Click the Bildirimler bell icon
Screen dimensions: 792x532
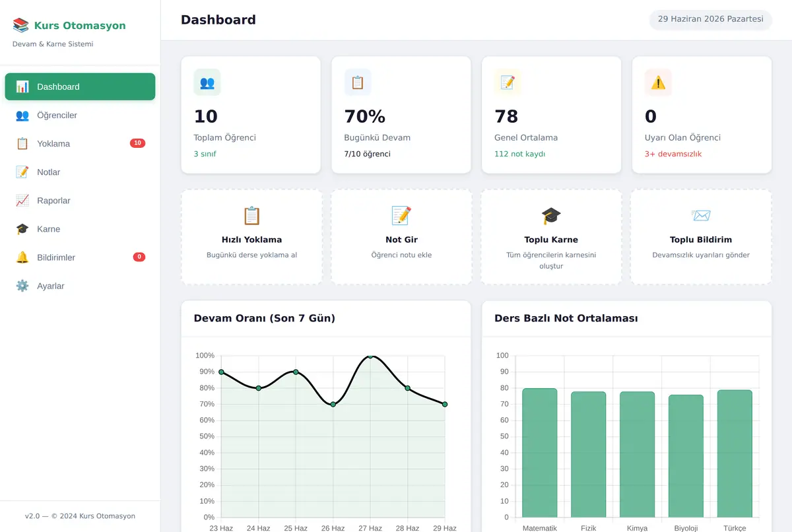22,257
